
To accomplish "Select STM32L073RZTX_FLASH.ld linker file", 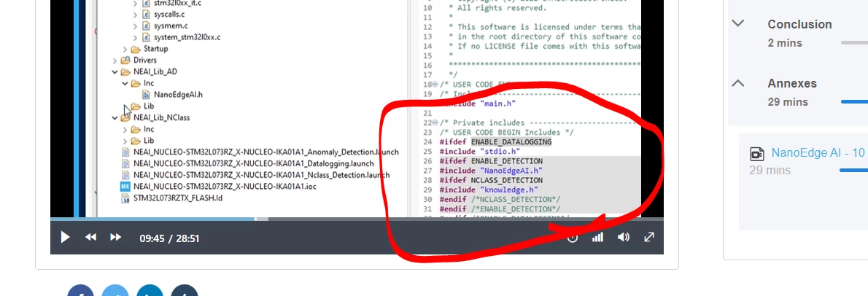I will [x=171, y=198].
